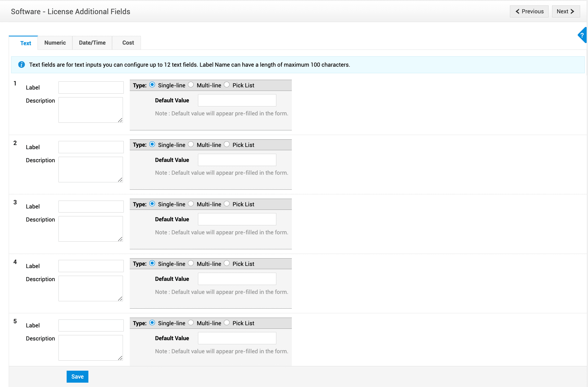
Task: Focus Default Value box of field 3
Action: point(237,219)
